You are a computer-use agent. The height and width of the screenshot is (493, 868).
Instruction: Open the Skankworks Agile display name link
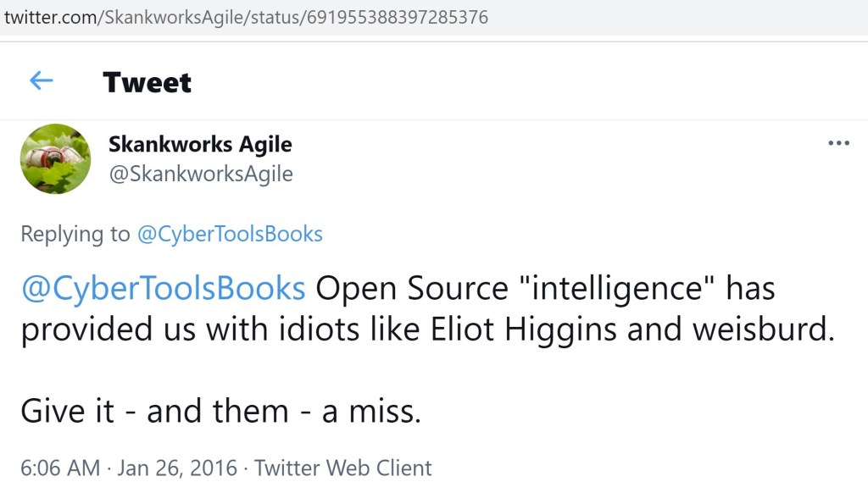(200, 144)
